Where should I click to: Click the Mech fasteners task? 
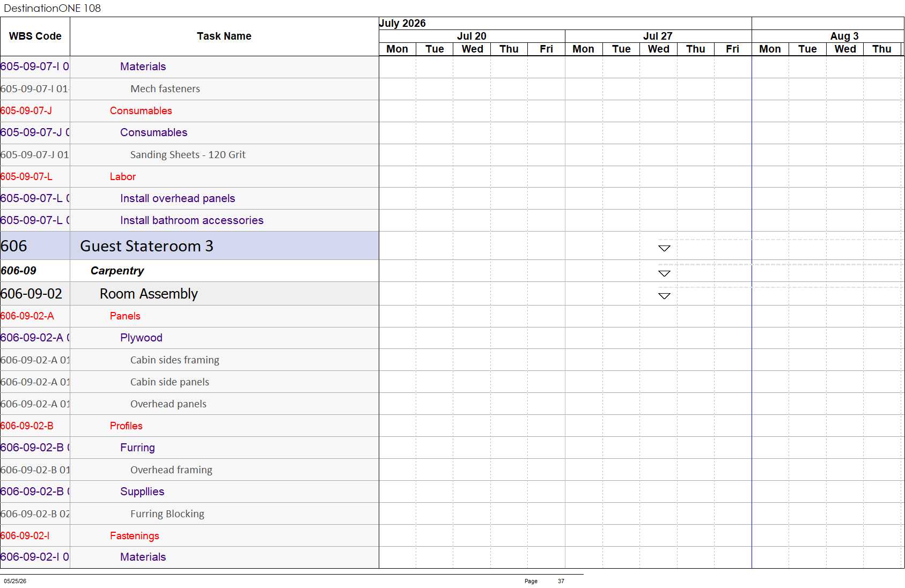point(165,89)
